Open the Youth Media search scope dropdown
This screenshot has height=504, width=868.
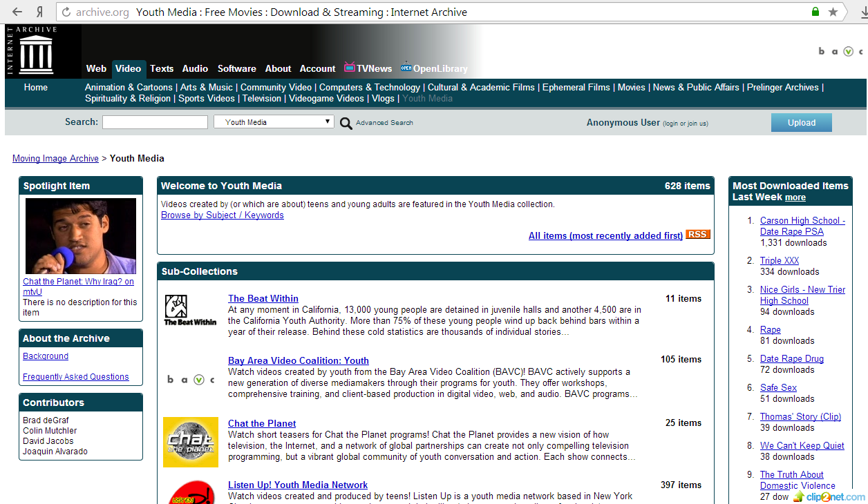point(274,122)
